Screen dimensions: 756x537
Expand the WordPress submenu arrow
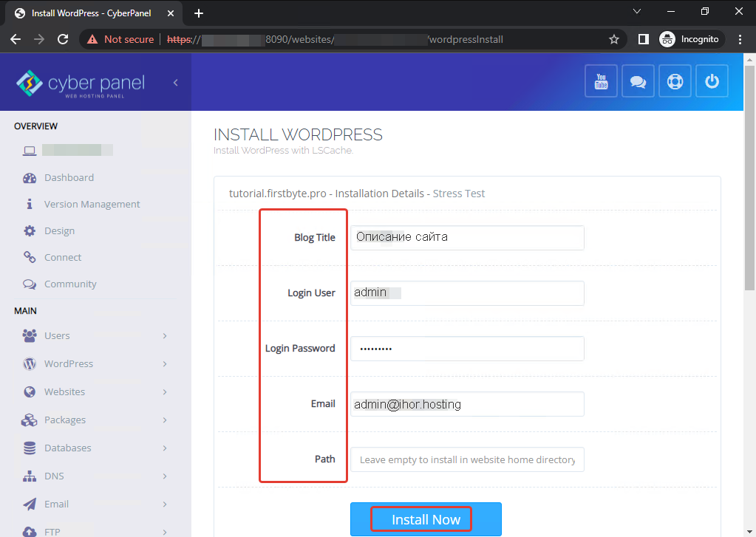(x=165, y=364)
